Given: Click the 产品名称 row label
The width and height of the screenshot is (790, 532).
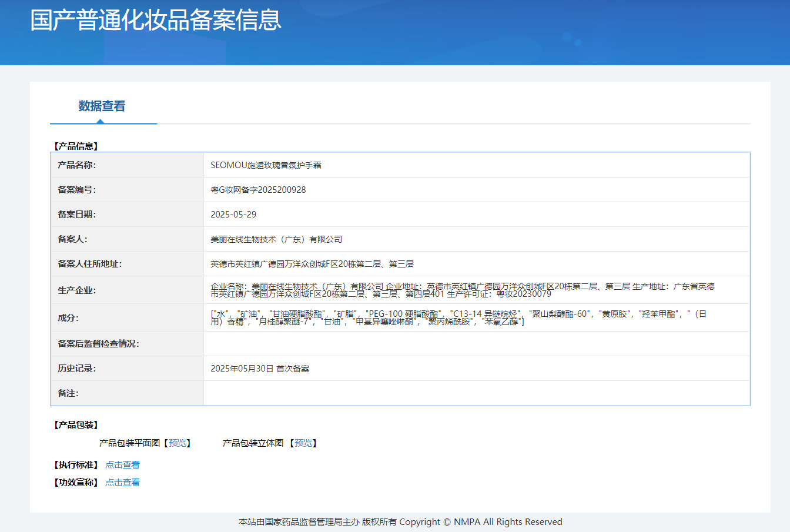Looking at the screenshot, I should pyautogui.click(x=76, y=165).
